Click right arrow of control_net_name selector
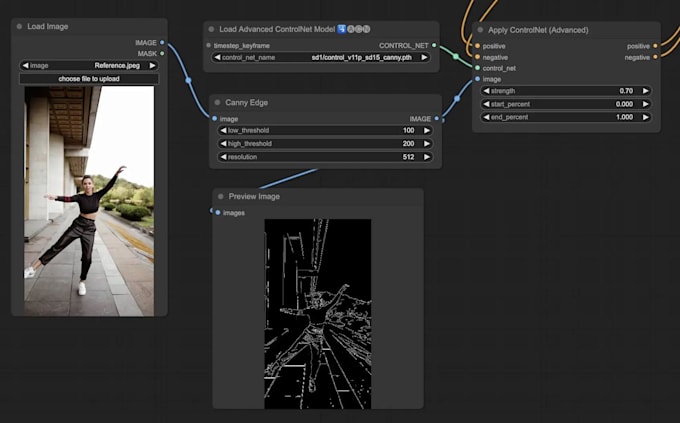Image resolution: width=680 pixels, height=423 pixels. (424, 57)
